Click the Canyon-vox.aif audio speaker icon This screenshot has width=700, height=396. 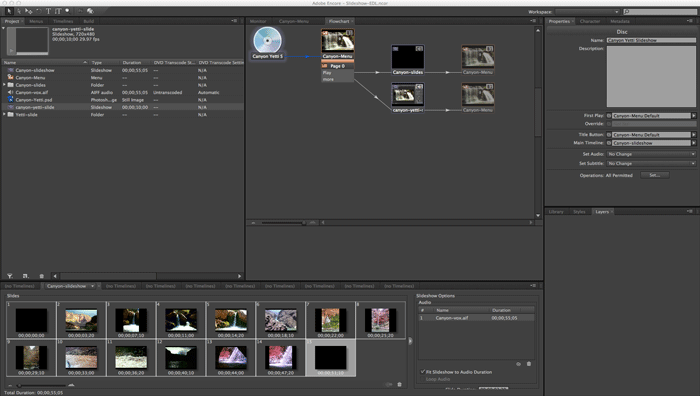coord(11,92)
